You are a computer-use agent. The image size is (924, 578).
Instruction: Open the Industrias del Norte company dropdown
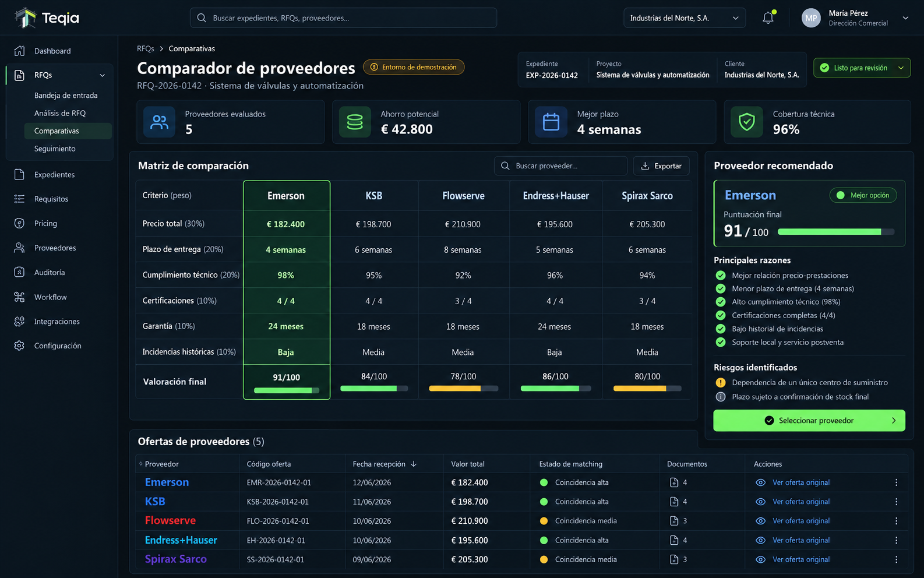tap(685, 18)
